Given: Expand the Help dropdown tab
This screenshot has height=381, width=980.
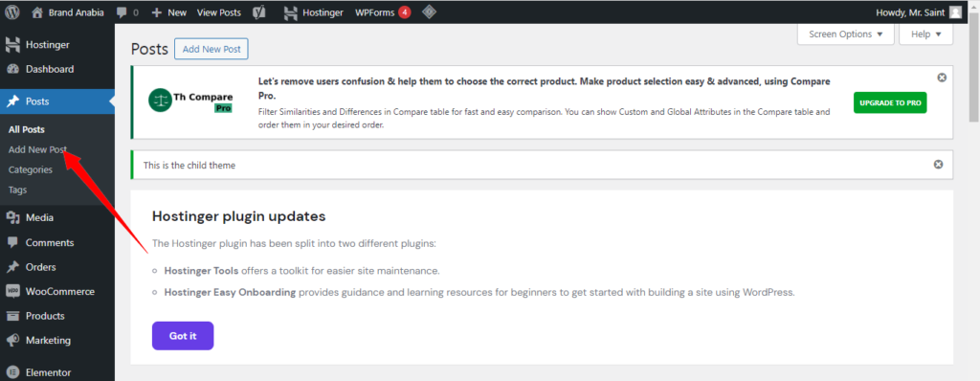Looking at the screenshot, I should pos(925,34).
